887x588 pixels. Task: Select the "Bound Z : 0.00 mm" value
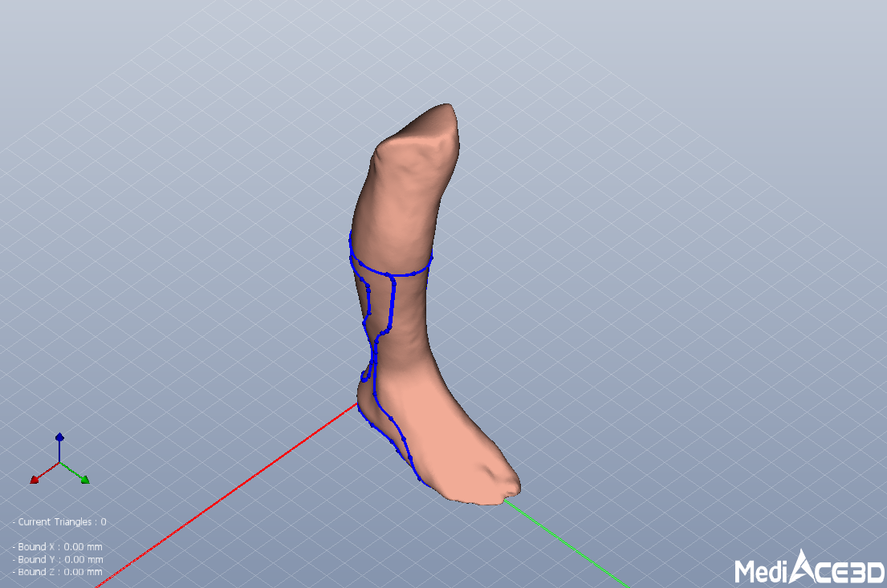pyautogui.click(x=58, y=572)
